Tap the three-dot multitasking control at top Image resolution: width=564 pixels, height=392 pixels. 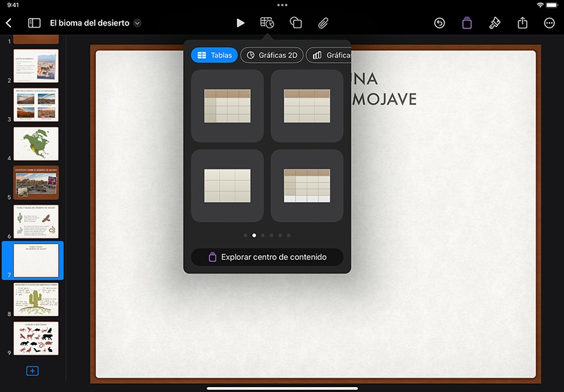click(282, 5)
